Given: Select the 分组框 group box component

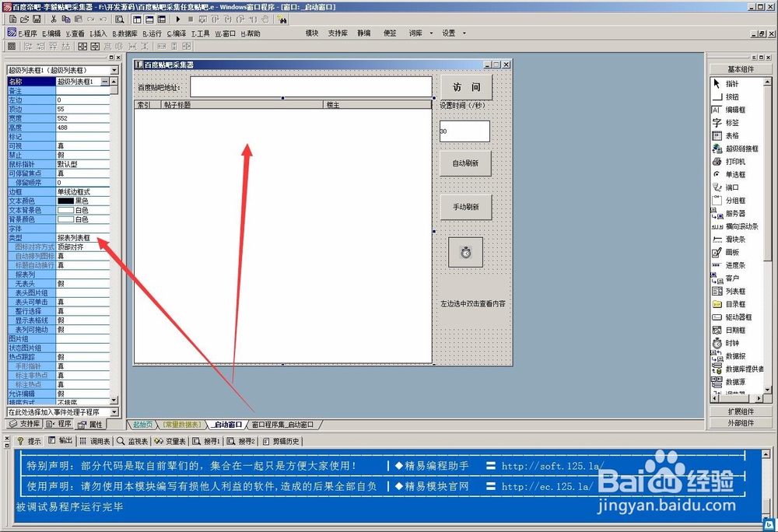Looking at the screenshot, I should click(x=737, y=201).
